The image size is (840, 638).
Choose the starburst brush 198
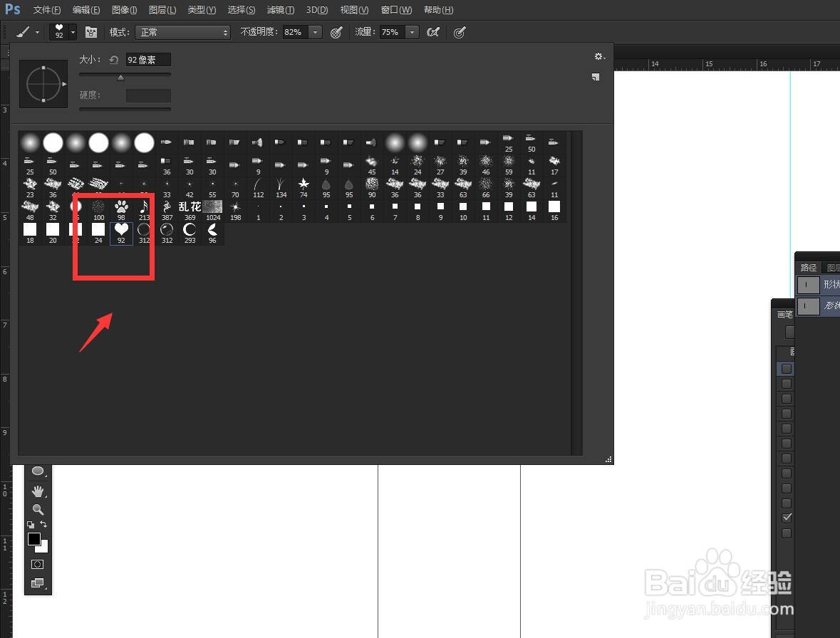pos(235,210)
